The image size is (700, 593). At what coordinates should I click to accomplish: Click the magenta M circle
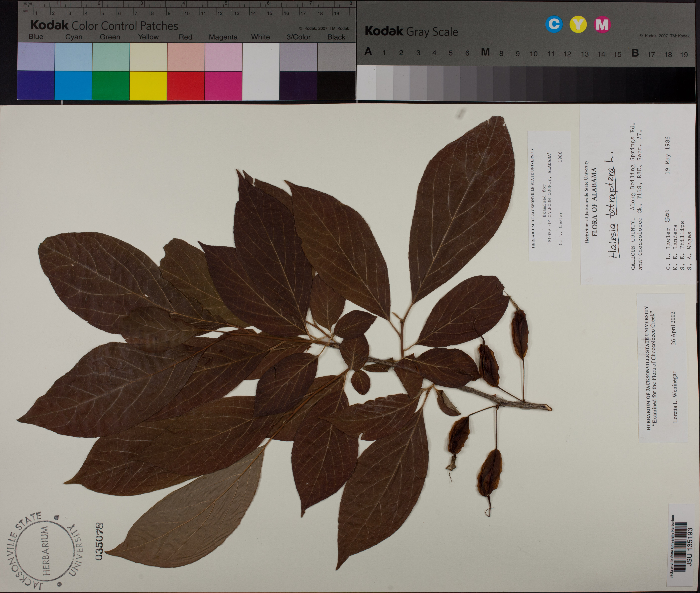click(x=602, y=24)
